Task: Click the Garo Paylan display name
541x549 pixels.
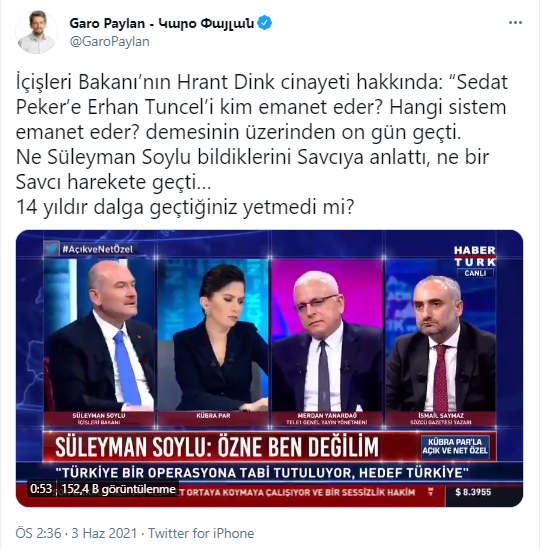Action: point(161,23)
